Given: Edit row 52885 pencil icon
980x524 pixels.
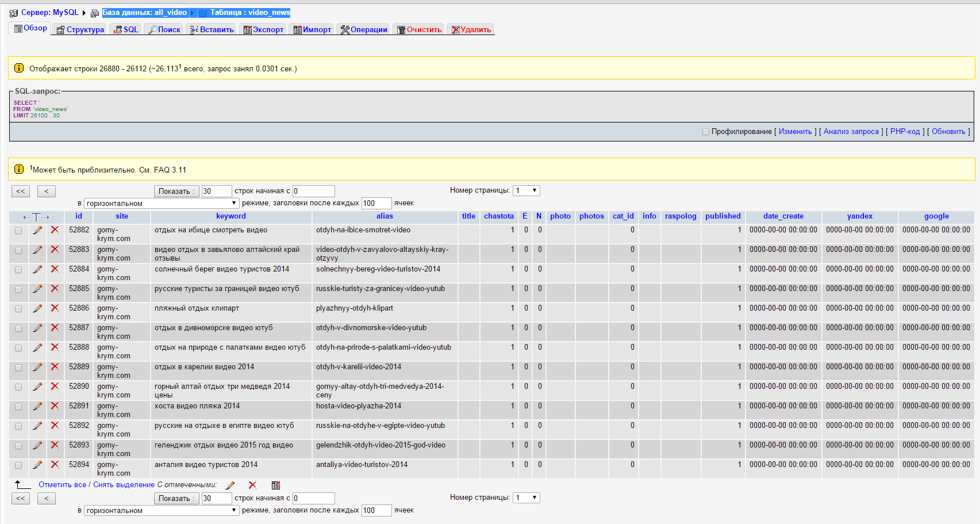Looking at the screenshot, I should pos(37,289).
